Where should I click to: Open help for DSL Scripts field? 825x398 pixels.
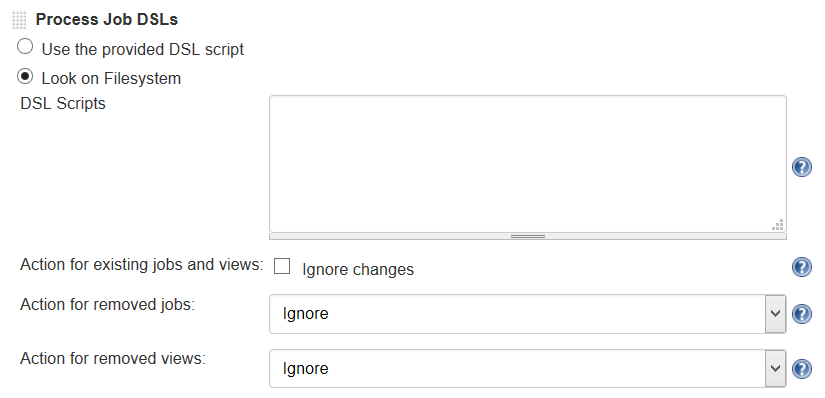pos(801,167)
